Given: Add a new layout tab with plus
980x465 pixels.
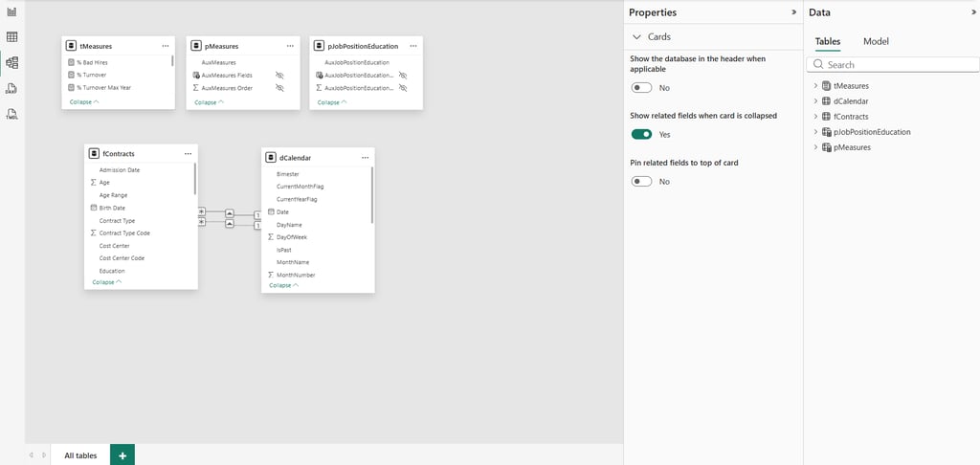Looking at the screenshot, I should tap(122, 455).
